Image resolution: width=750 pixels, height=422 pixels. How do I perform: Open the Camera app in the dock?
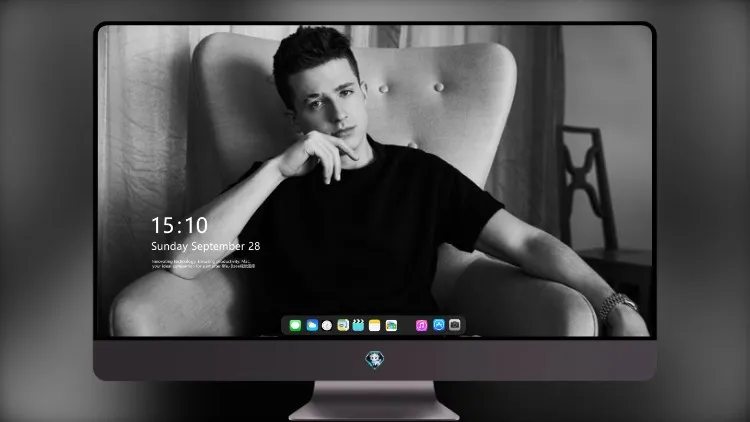tap(454, 325)
